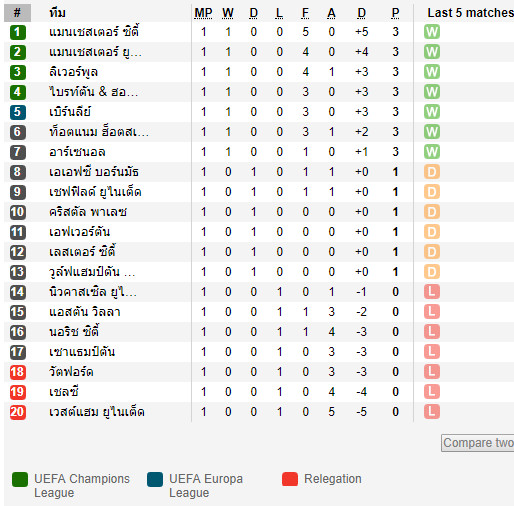The width and height of the screenshot is (514, 506).
Task: Sort by the # position column header
Action: 17,13
